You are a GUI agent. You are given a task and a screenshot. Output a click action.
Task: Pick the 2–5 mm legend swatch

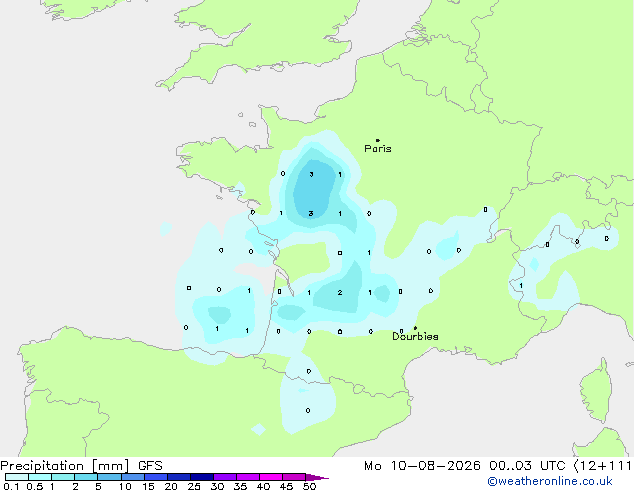tap(86, 477)
